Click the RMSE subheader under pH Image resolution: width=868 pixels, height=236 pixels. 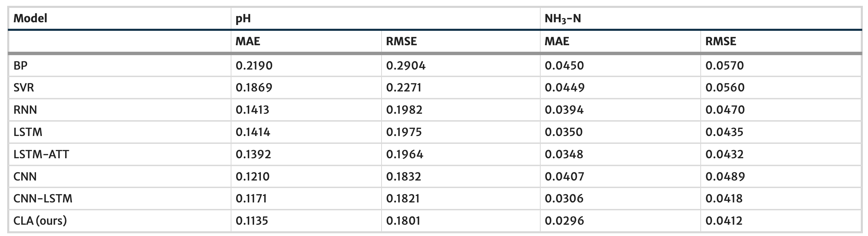click(401, 41)
